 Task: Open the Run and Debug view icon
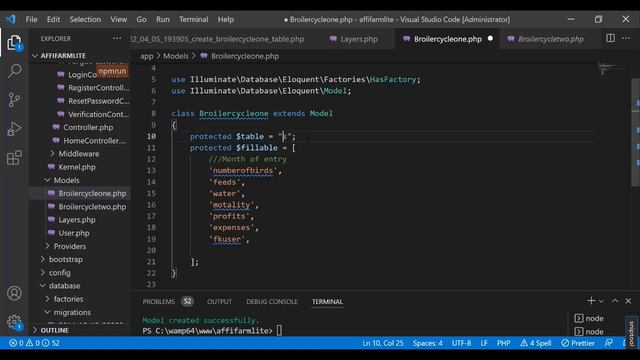click(14, 129)
